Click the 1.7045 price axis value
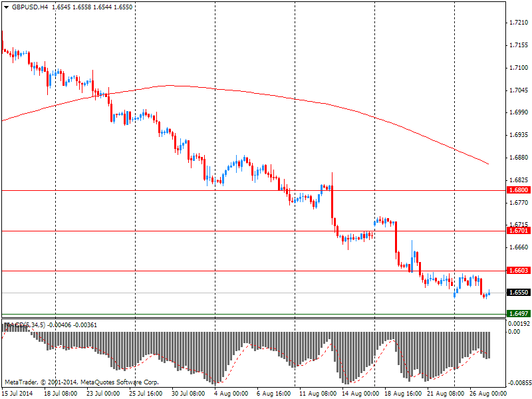This screenshot has width=532, height=399. [519, 90]
